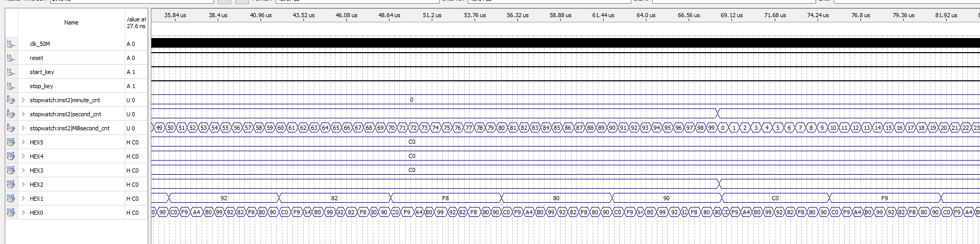Click the 76.8 us mark on the time ruler
This screenshot has height=244, width=980.
pyautogui.click(x=860, y=16)
